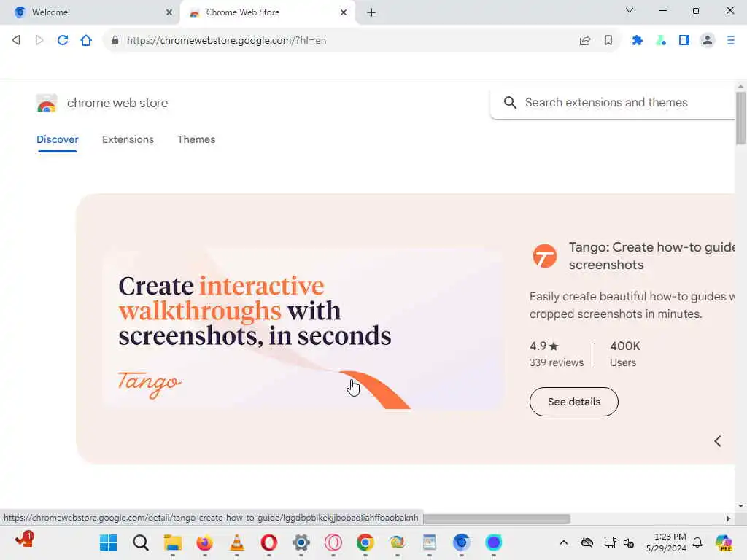Open a new browser tab
The height and width of the screenshot is (560, 747).
click(371, 12)
